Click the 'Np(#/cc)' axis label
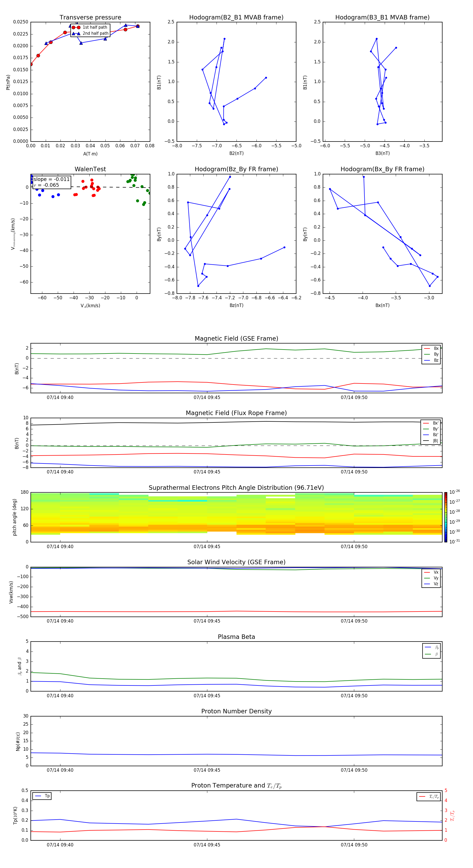Image resolution: width=473 pixels, height=868 pixels. pos(18,741)
